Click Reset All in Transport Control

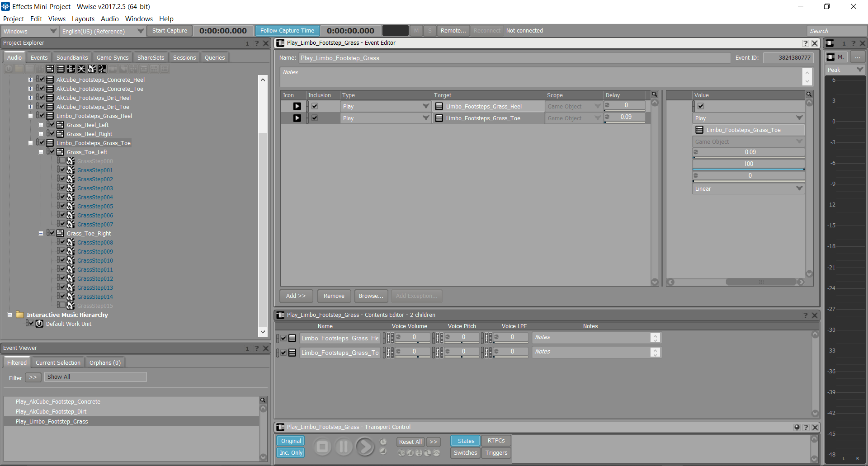coord(410,442)
